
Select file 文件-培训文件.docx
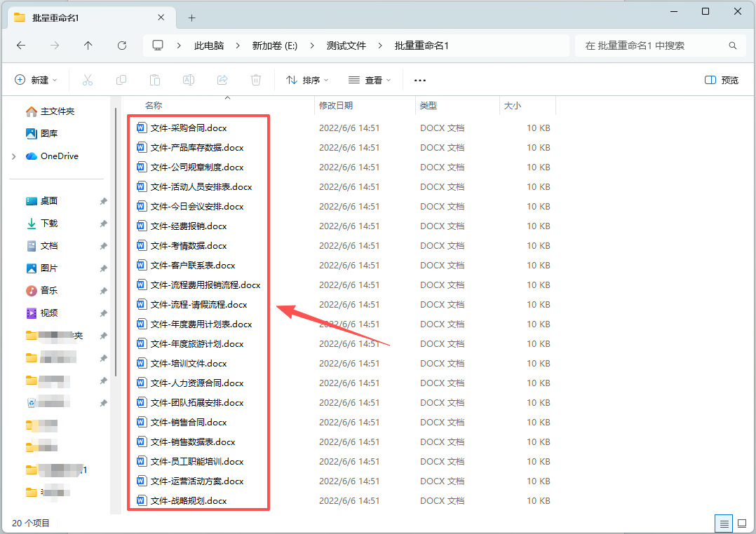182,364
